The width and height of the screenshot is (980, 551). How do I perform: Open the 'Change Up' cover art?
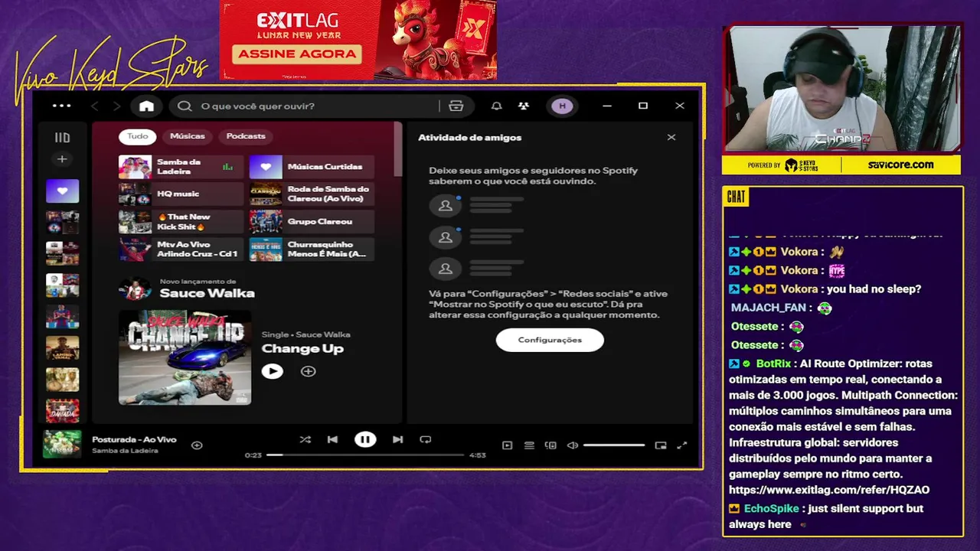point(185,357)
